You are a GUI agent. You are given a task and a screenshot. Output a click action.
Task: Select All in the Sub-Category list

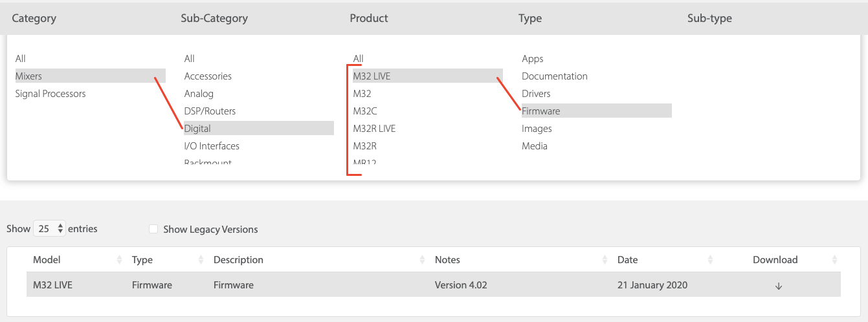[190, 59]
